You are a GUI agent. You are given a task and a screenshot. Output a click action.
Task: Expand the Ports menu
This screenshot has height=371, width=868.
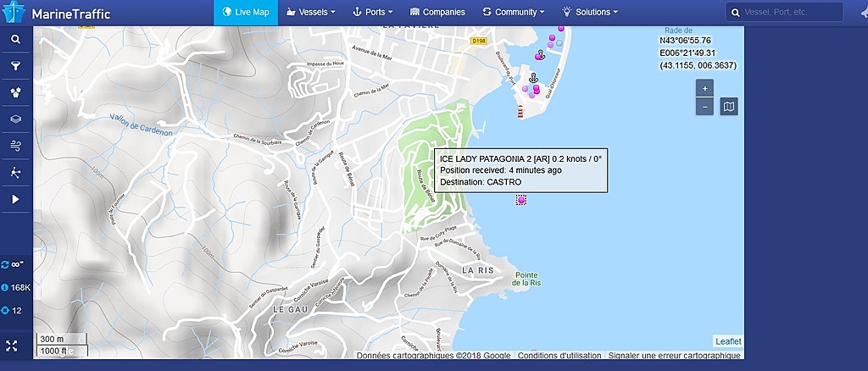(x=373, y=12)
